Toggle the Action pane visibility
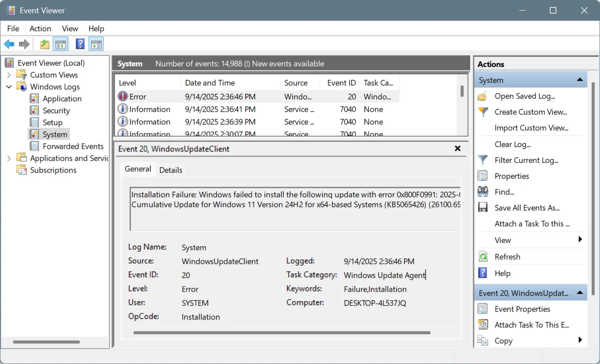 click(x=96, y=44)
